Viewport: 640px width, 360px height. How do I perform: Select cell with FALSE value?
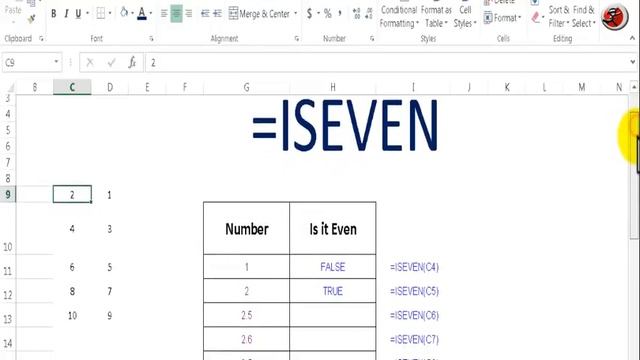tap(333, 267)
